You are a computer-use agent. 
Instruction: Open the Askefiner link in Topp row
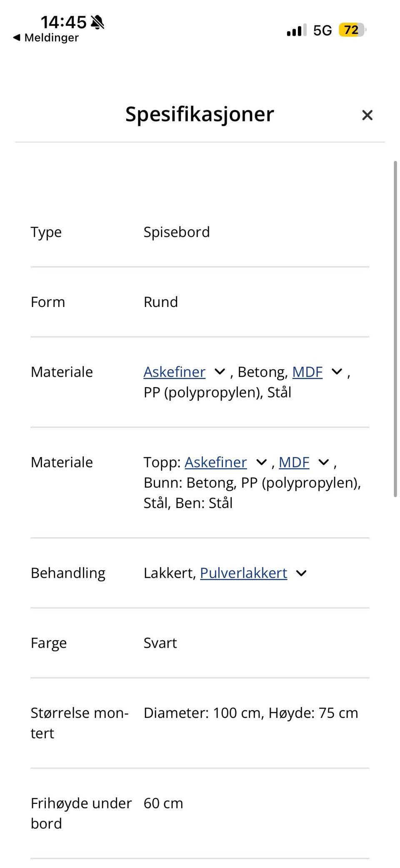point(215,462)
